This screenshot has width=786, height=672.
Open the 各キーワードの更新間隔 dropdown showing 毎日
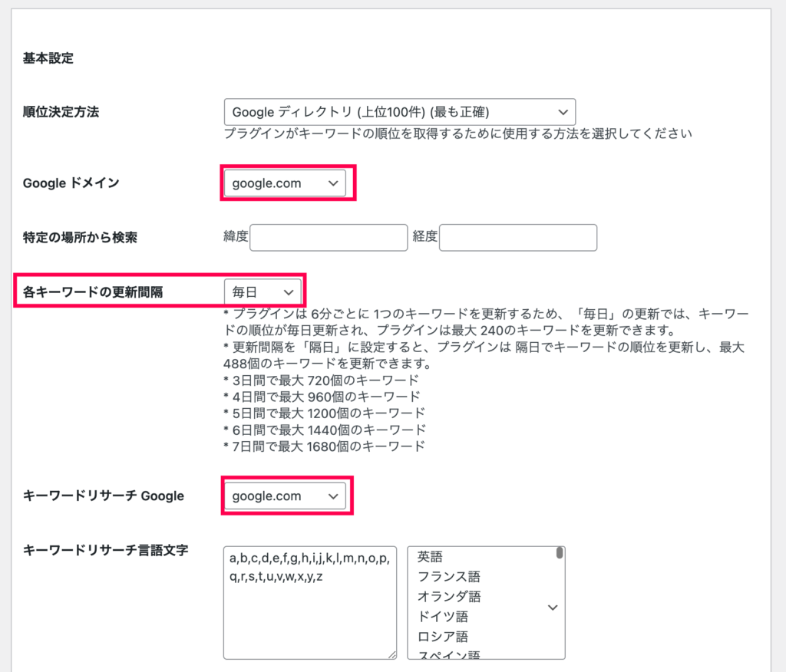pos(263,292)
